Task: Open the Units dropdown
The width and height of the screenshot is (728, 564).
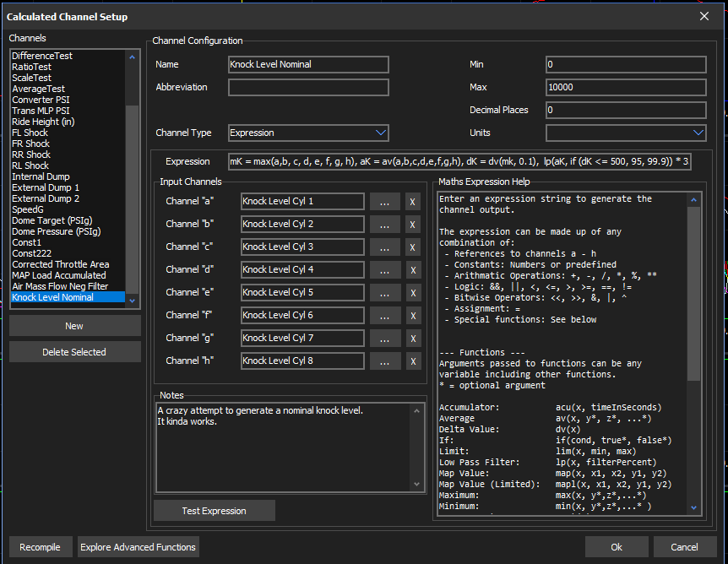Action: point(626,133)
